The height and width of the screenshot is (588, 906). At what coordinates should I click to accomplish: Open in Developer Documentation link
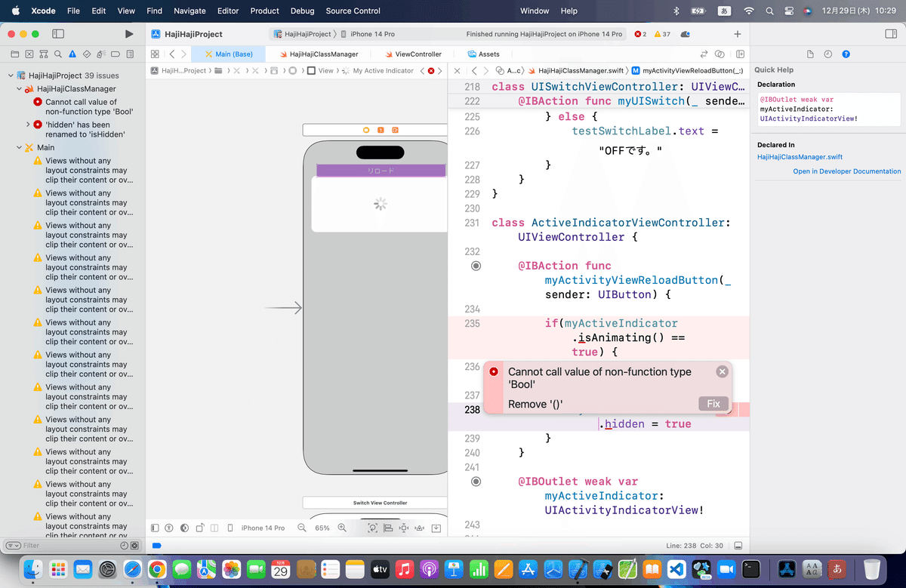(846, 171)
